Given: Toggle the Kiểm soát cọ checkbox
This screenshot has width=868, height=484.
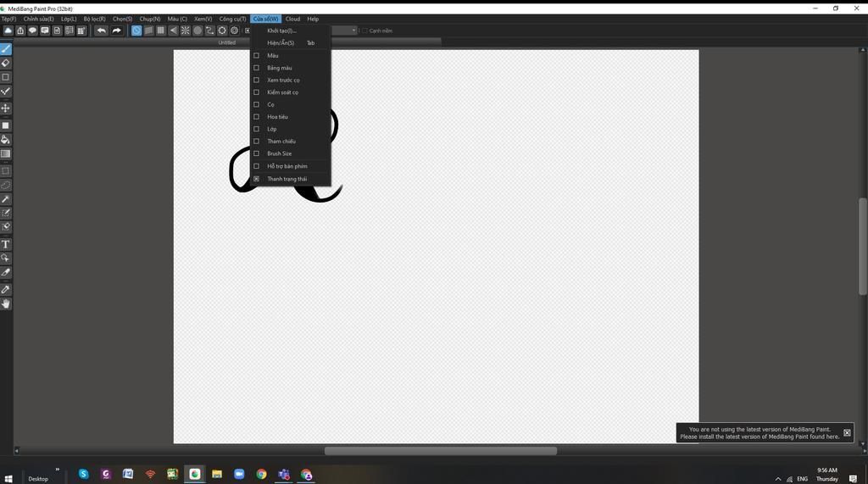Looking at the screenshot, I should point(256,92).
